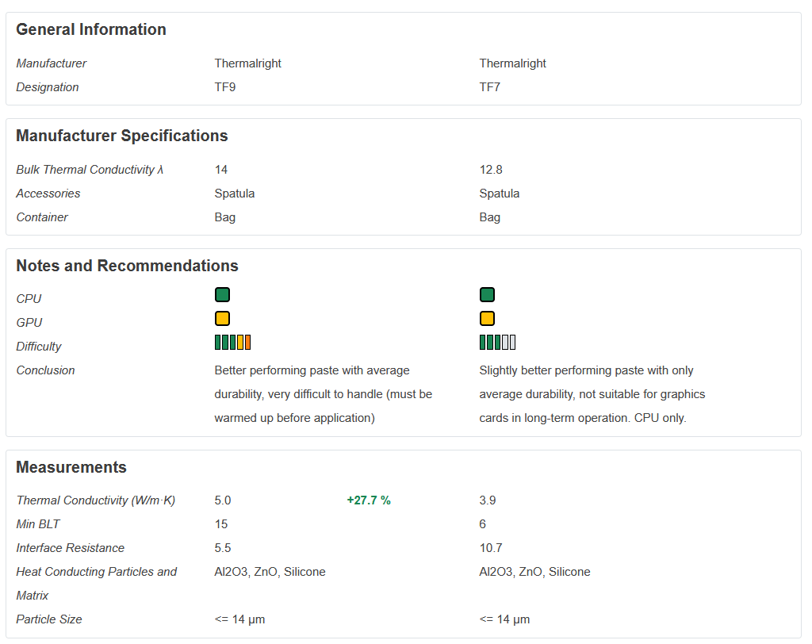This screenshot has height=644, width=812.
Task: Click 'Thermalright' in the TF7 column
Action: 512,63
